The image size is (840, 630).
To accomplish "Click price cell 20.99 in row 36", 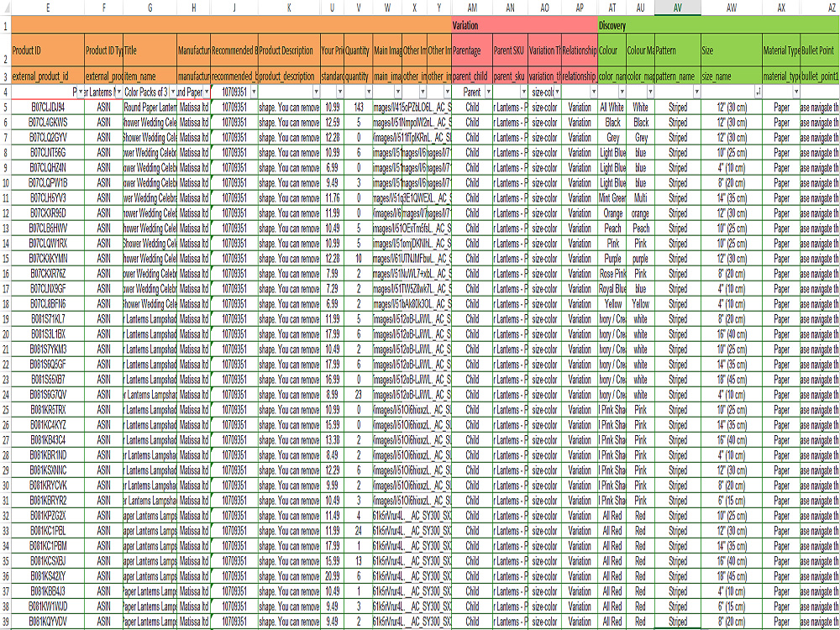I will pyautogui.click(x=332, y=576).
